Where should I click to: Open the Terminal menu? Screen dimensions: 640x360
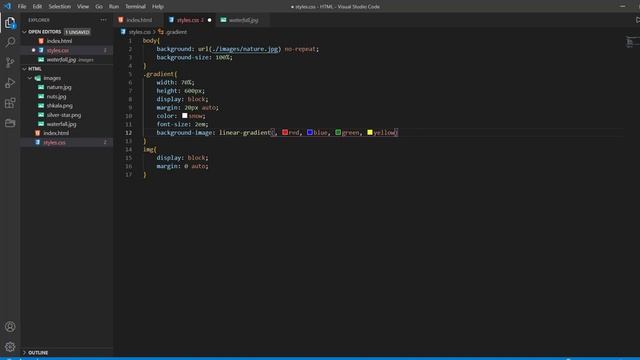tap(136, 7)
